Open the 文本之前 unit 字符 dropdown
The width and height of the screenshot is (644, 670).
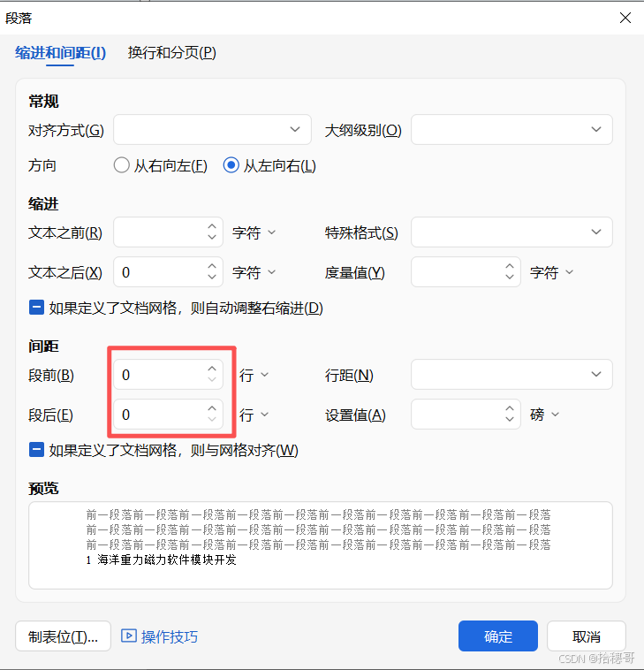254,232
